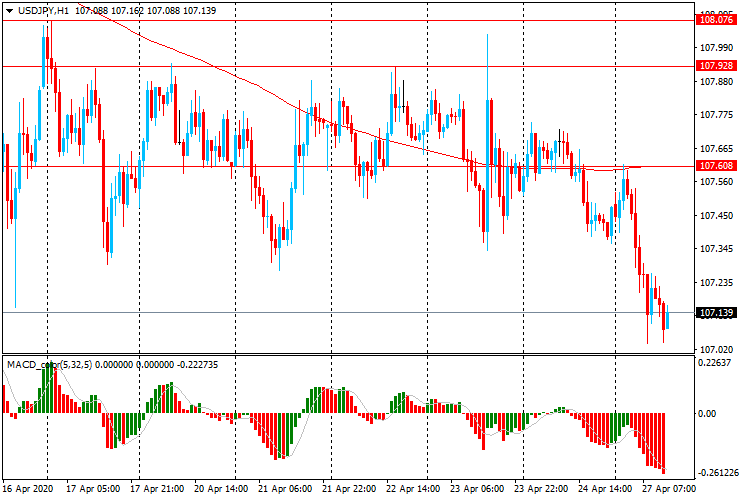Select the 107.450 price scale value

716,216
